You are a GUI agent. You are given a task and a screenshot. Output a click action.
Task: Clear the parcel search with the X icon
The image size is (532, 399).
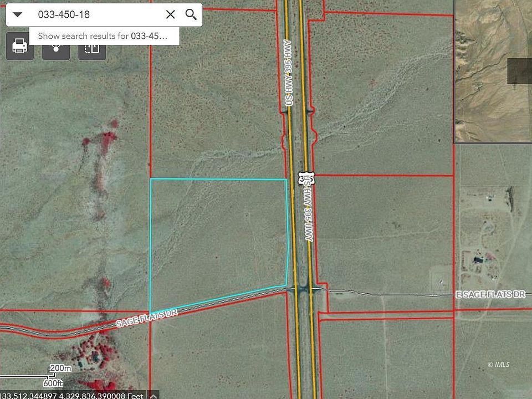(x=171, y=15)
